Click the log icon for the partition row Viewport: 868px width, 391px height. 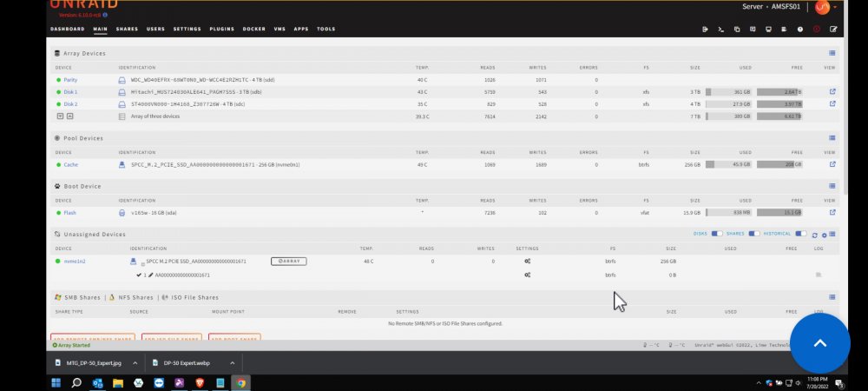click(819, 275)
